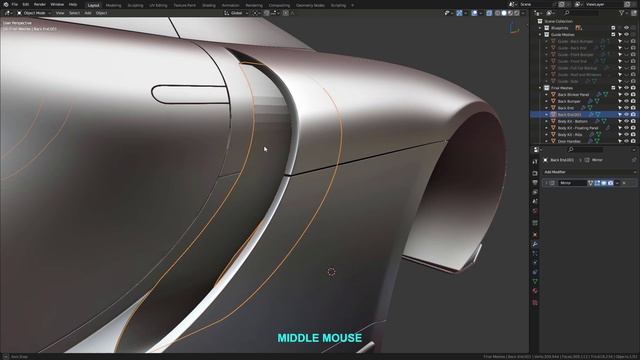Open the viewport Add menu
640x360 pixels.
(x=88, y=13)
